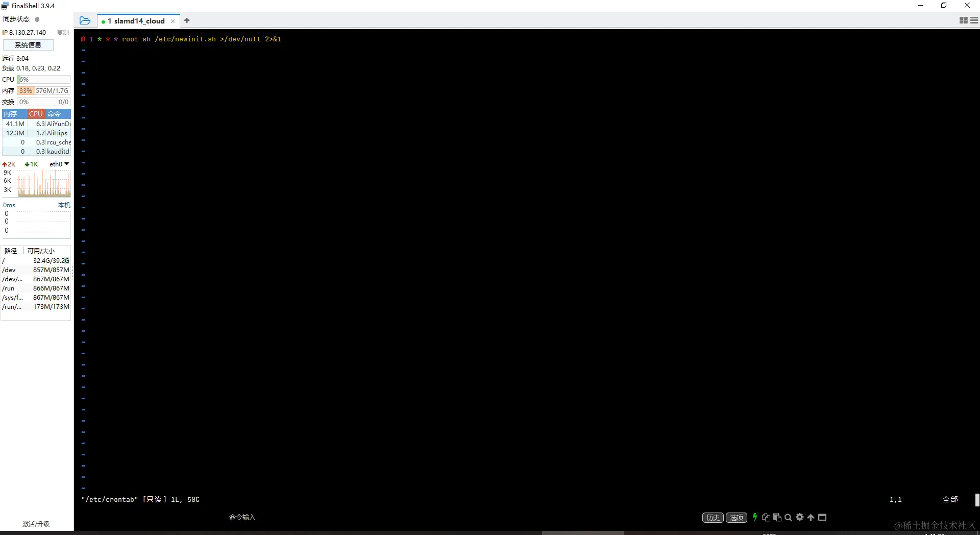Open the 选项 options button
Viewport: 980px width, 535px height.
(x=737, y=517)
